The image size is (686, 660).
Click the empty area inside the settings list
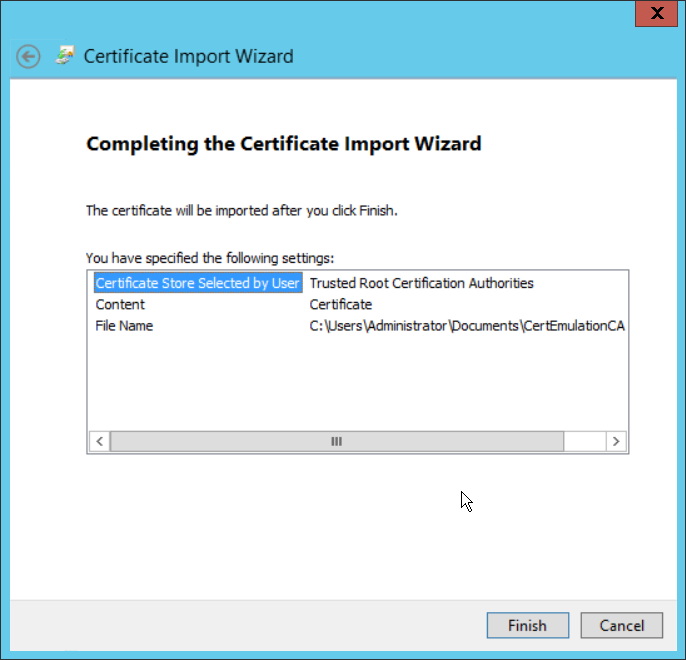356,385
